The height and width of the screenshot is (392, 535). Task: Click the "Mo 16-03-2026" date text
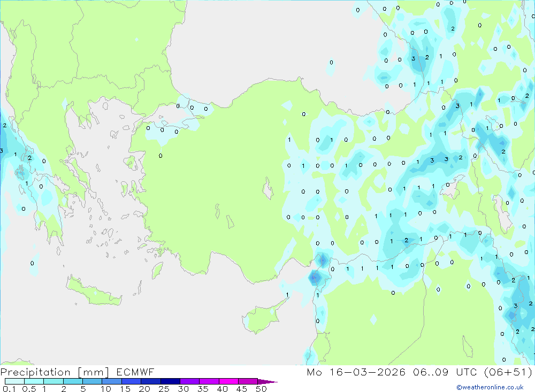coord(356,372)
